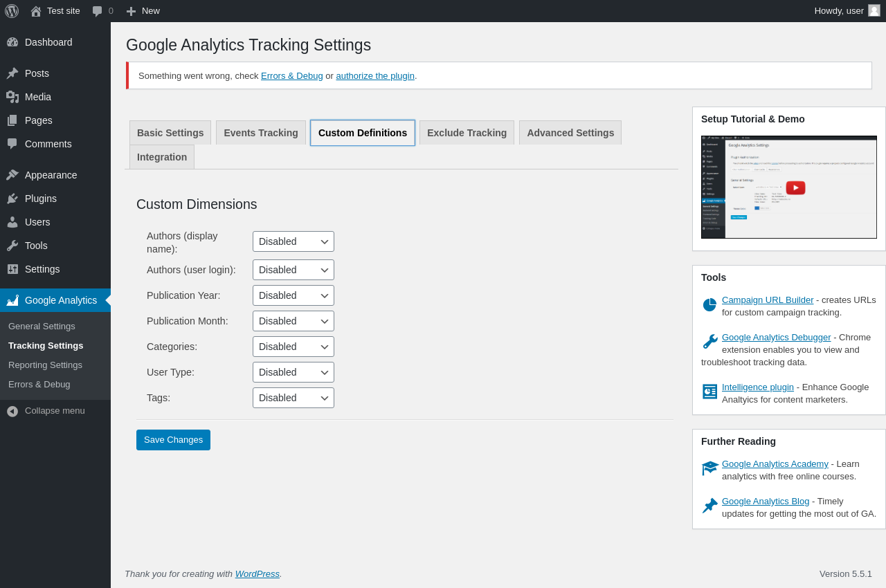Click the Media icon in sidebar
Viewport: 886px width, 588px height.
pos(12,97)
